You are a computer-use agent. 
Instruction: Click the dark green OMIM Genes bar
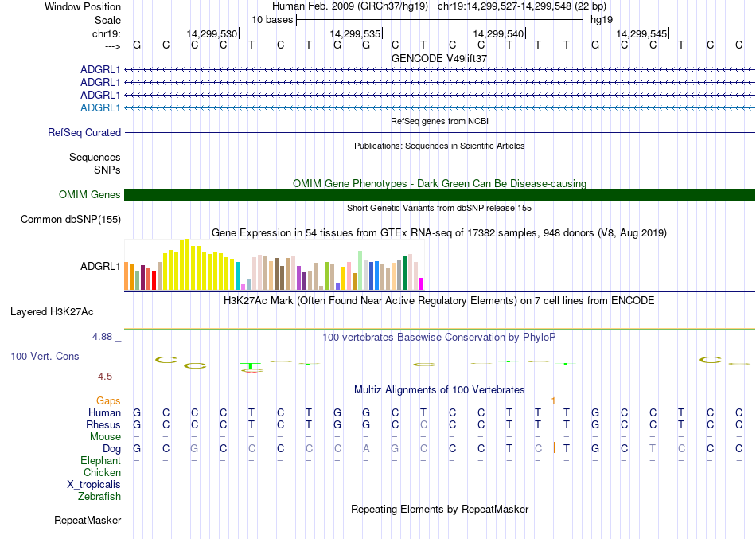click(439, 194)
